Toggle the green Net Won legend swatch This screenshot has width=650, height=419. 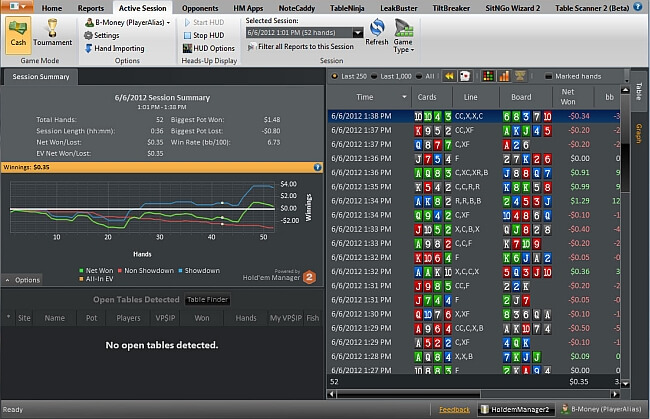point(78,270)
